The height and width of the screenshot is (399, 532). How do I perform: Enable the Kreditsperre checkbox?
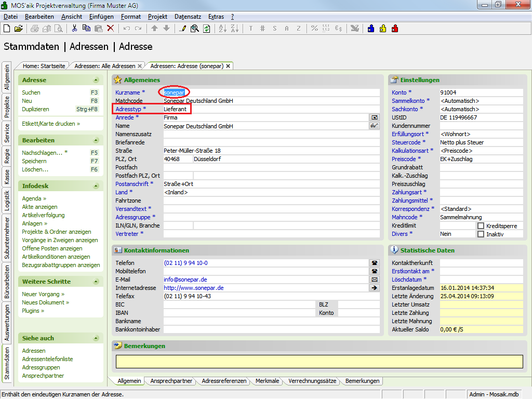[481, 226]
